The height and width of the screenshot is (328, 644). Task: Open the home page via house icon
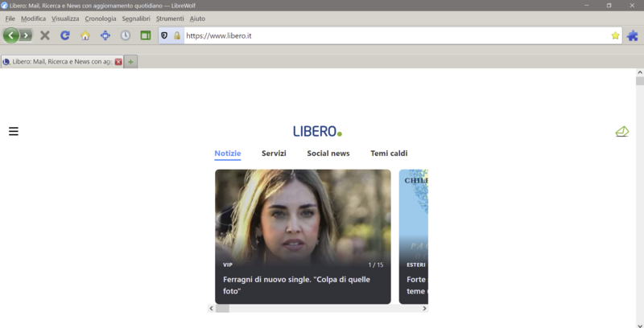85,35
